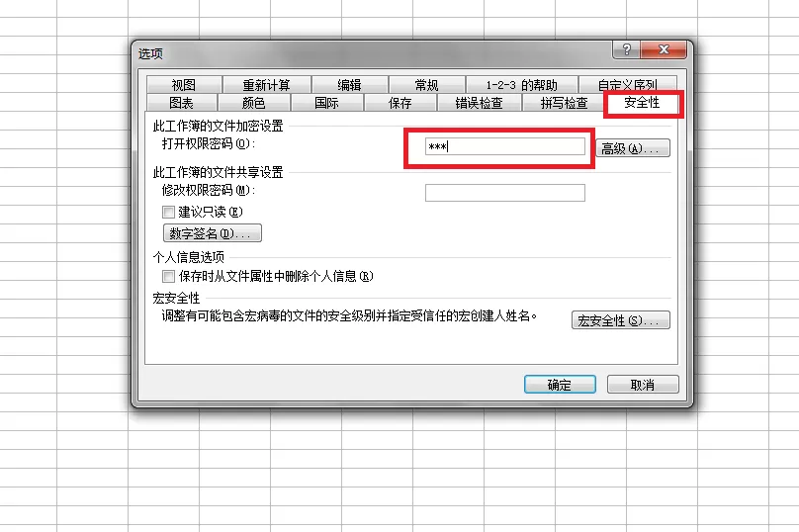Go to the 错误检查 tab
Image resolution: width=799 pixels, height=532 pixels.
(x=479, y=103)
